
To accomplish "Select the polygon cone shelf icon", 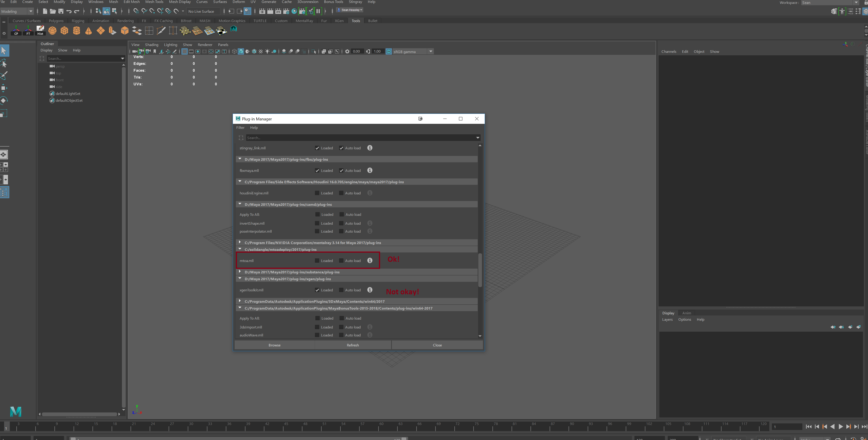I will pos(88,30).
